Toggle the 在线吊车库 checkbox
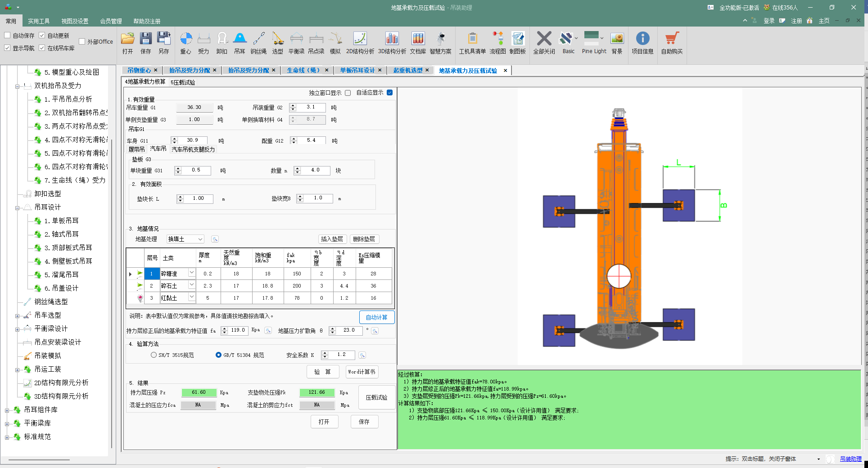The height and width of the screenshot is (468, 868). pos(42,48)
